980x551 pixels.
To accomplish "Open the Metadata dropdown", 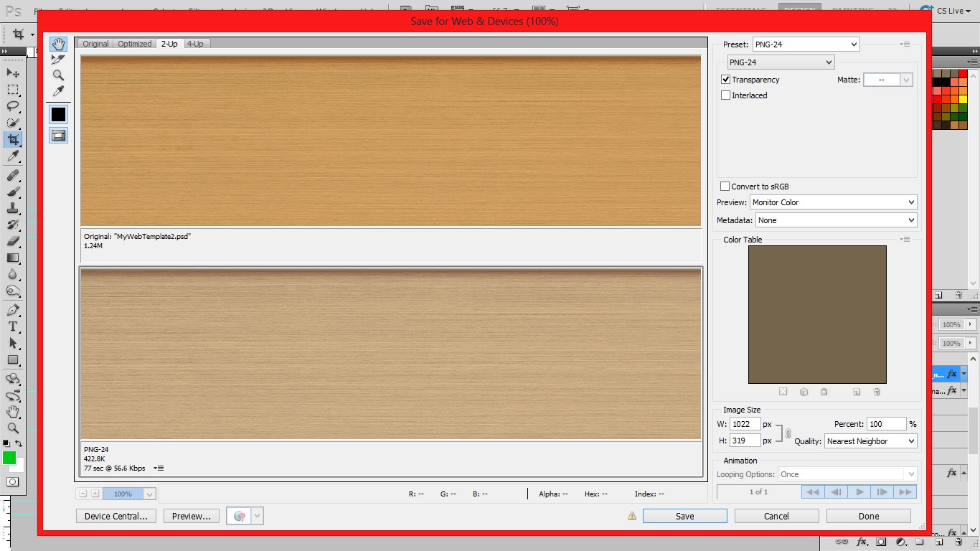I will point(837,220).
